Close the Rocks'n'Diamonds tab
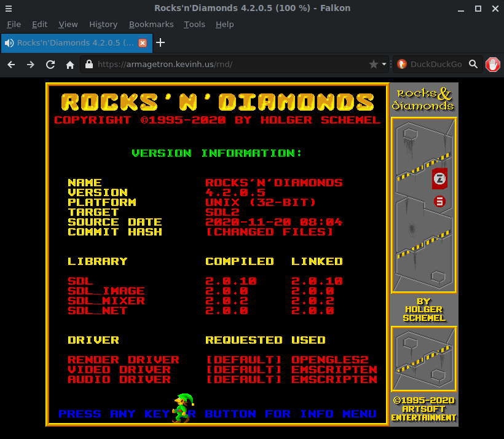504x439 pixels. [143, 43]
